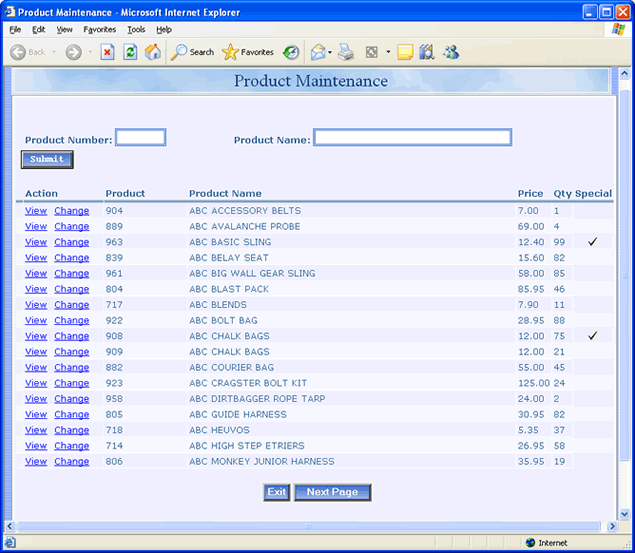This screenshot has height=553, width=635.
Task: Go to Home page icon
Action: point(153,52)
